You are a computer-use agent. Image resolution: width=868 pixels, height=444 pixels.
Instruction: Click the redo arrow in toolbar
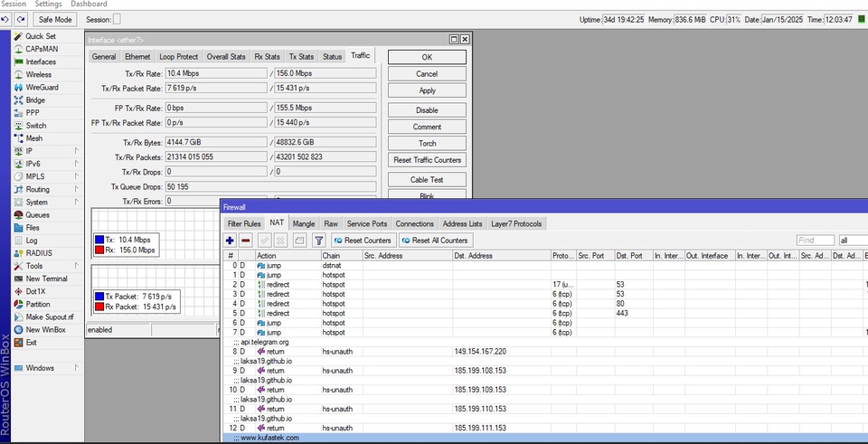tap(21, 19)
